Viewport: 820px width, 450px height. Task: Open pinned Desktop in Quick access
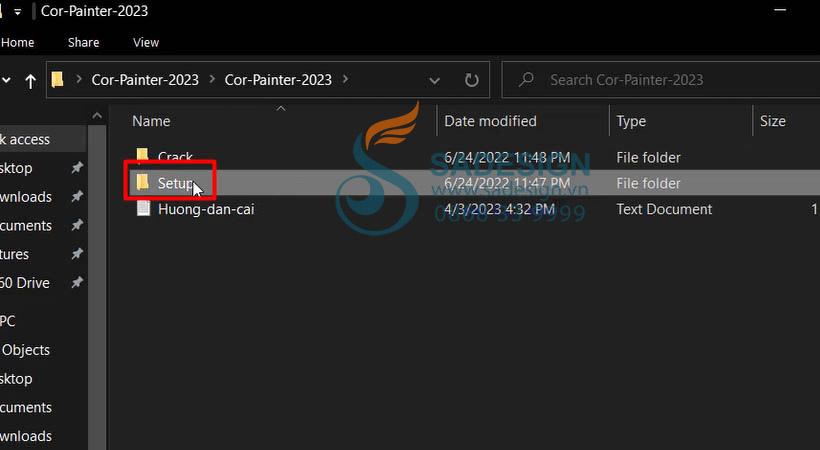point(16,168)
